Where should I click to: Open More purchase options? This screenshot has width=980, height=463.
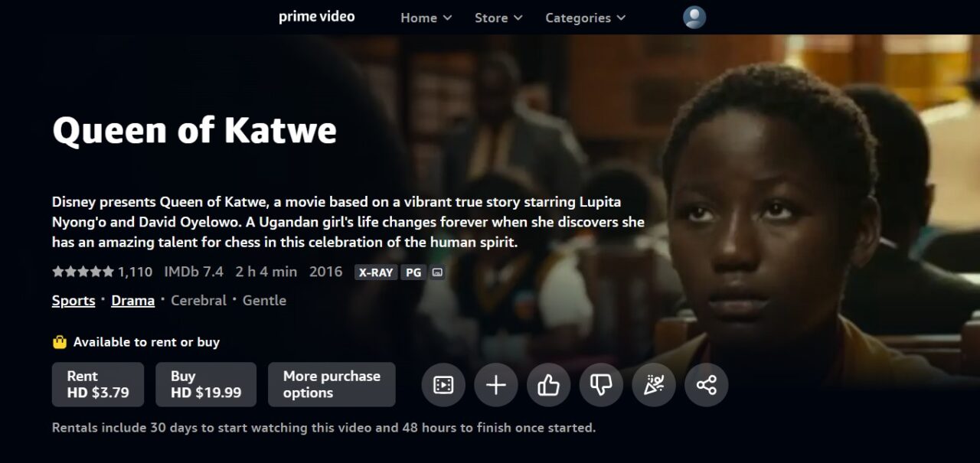click(x=332, y=384)
